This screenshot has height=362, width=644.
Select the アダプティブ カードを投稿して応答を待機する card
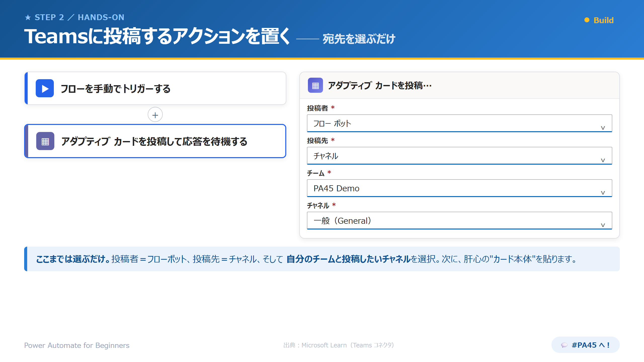point(155,141)
